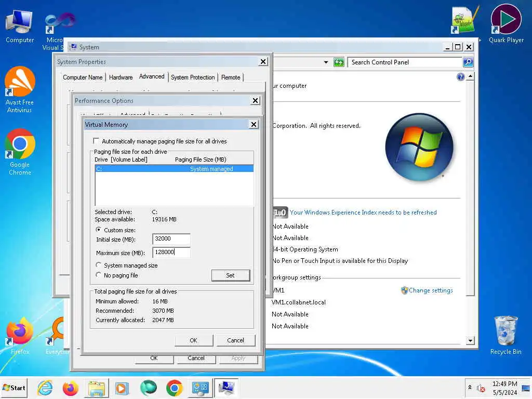Open the Recycle Bin
The image size is (532, 399).
coord(506,335)
